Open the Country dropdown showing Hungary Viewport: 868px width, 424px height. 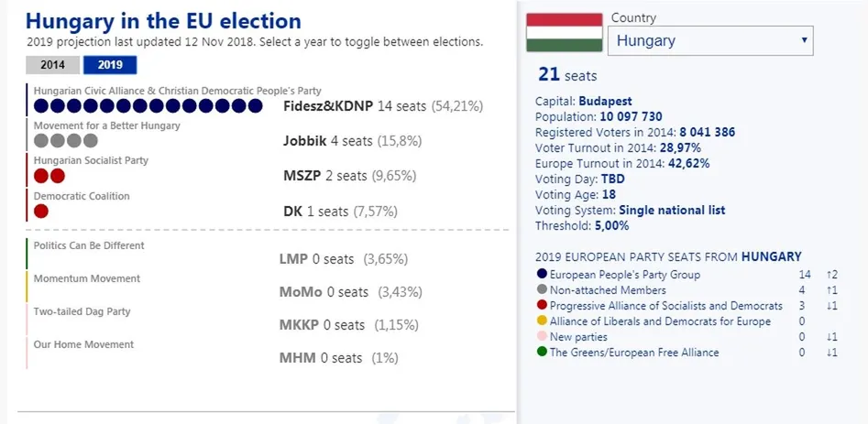pyautogui.click(x=710, y=41)
